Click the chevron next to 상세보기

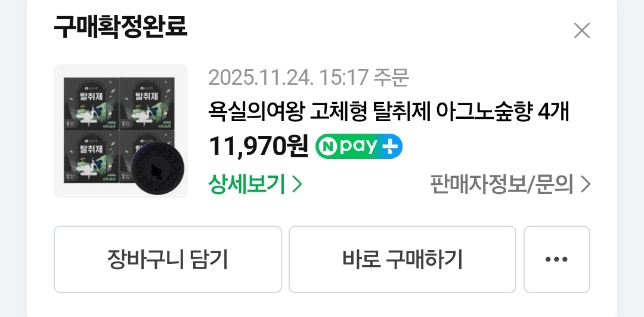click(x=297, y=185)
